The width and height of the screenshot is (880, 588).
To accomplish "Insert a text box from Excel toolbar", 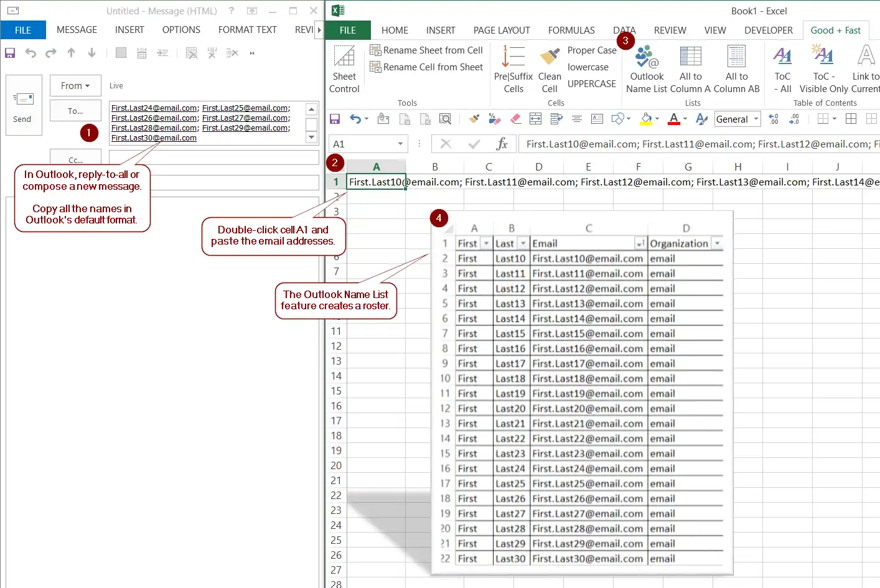I will point(597,119).
